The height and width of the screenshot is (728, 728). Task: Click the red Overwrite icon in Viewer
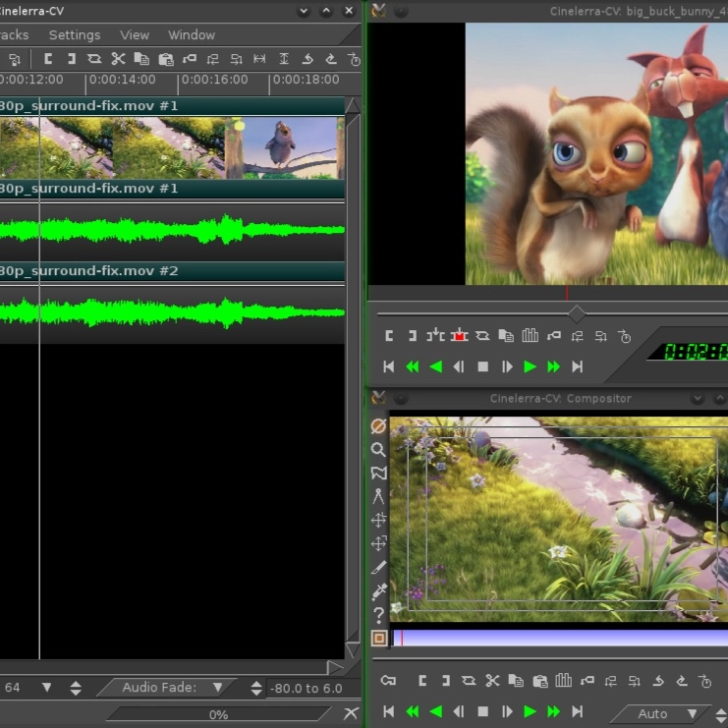point(459,336)
